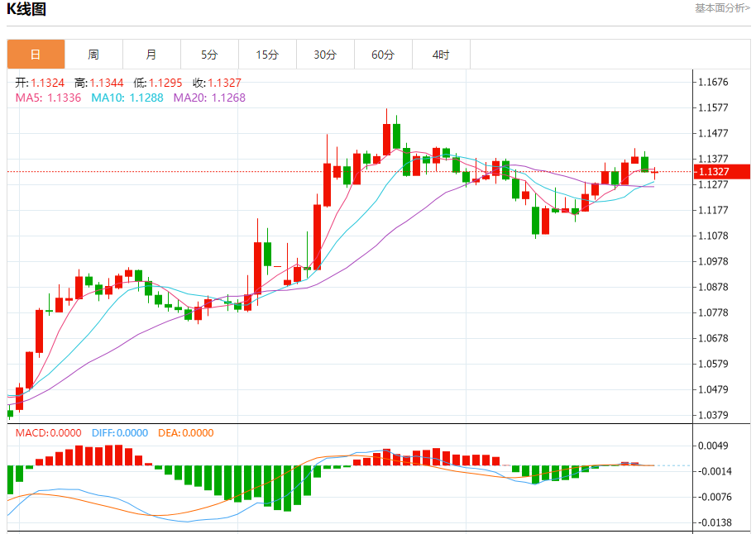Click the K线图 heading

[26, 9]
